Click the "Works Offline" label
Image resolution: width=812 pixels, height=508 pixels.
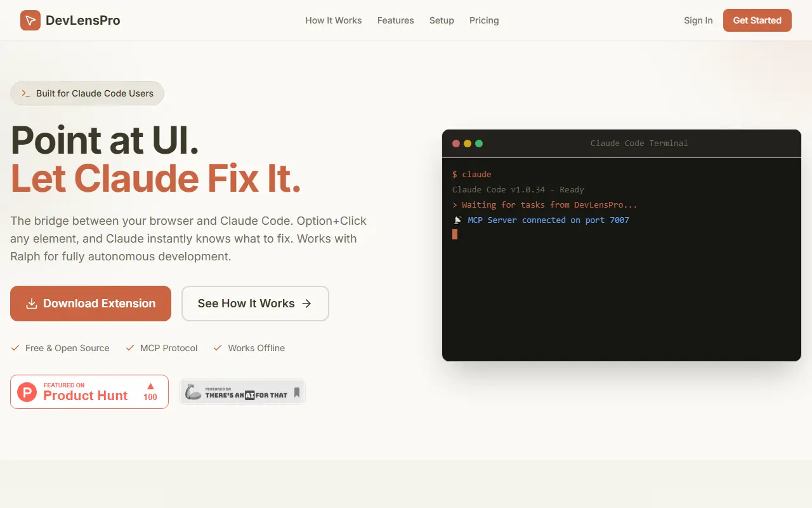[x=256, y=348]
